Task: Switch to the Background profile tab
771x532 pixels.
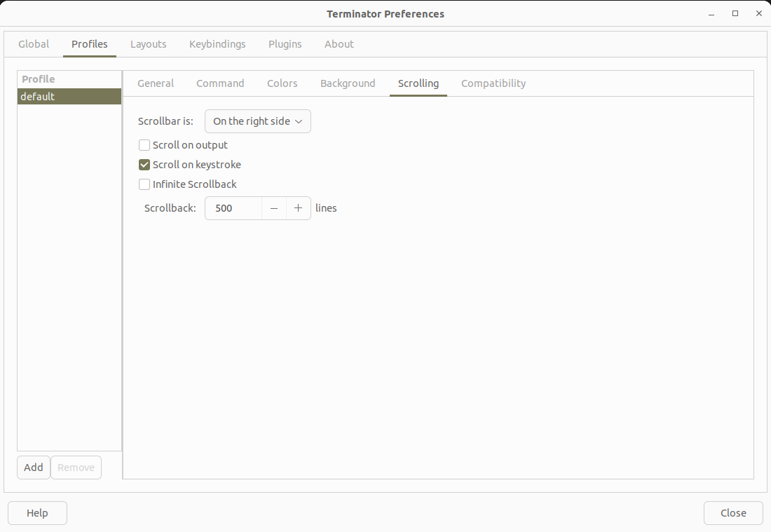Action: click(x=348, y=83)
